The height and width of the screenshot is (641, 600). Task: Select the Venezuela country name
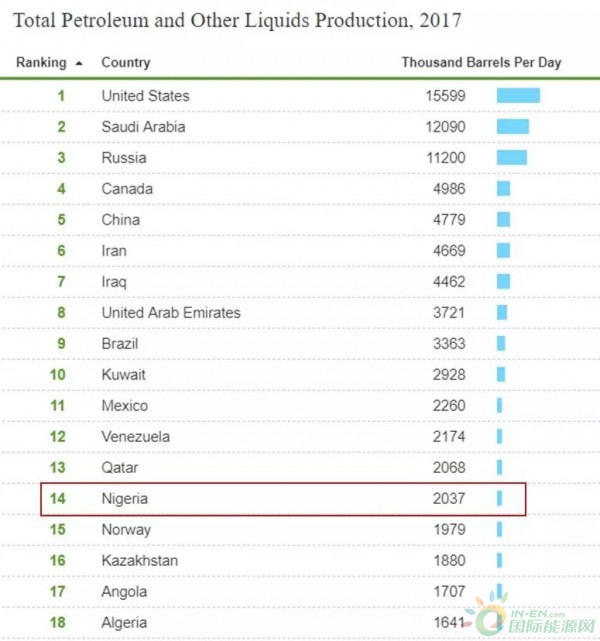click(135, 437)
